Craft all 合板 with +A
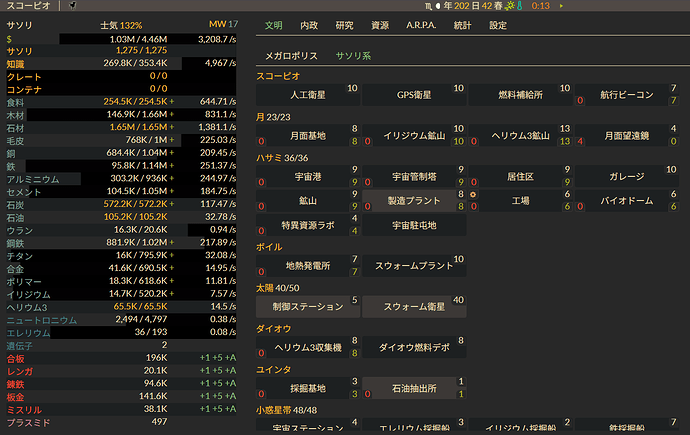The height and width of the screenshot is (435, 690). (x=230, y=357)
